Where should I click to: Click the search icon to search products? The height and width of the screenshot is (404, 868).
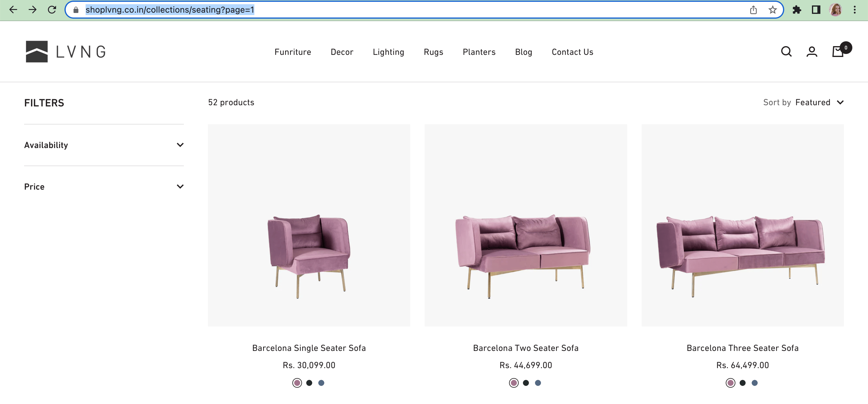(787, 51)
